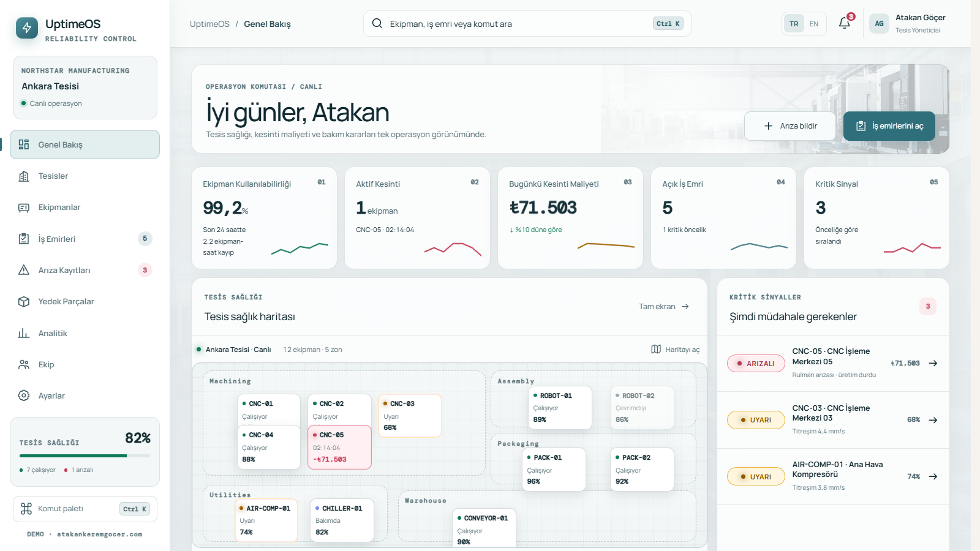Click the Ekipmanlar sidebar icon
This screenshot has height=551, width=980.
pos(24,208)
